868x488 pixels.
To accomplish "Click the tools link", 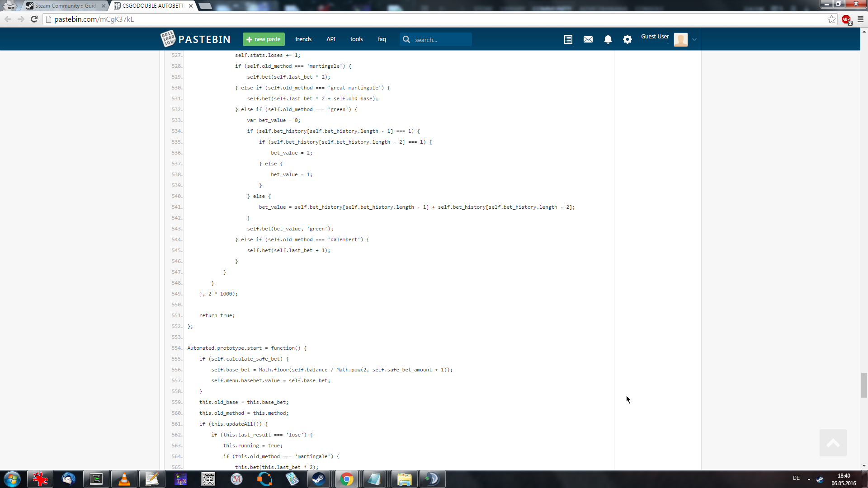I will coord(356,39).
